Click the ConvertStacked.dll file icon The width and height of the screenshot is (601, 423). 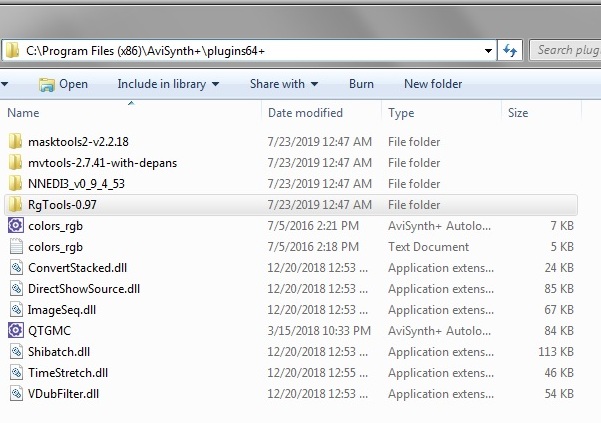[16, 267]
